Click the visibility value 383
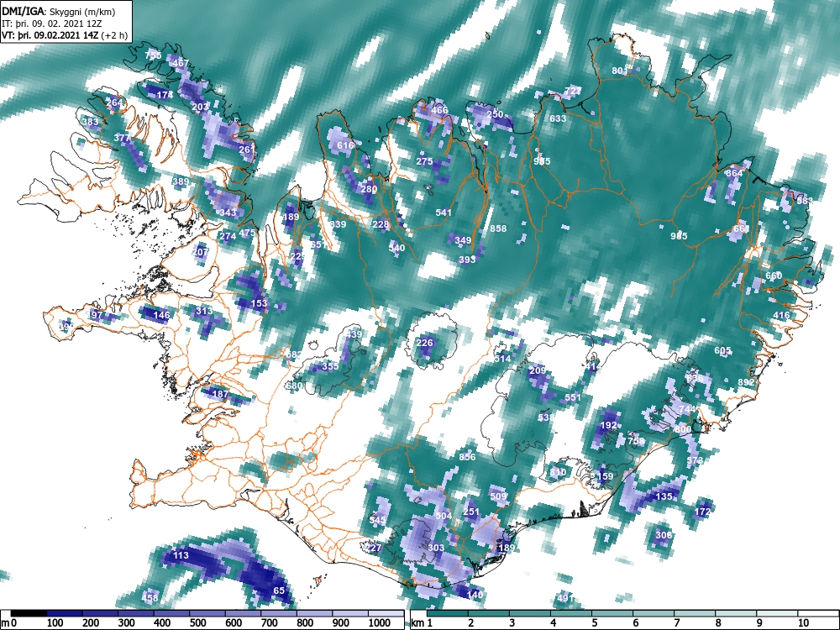 [x=90, y=122]
